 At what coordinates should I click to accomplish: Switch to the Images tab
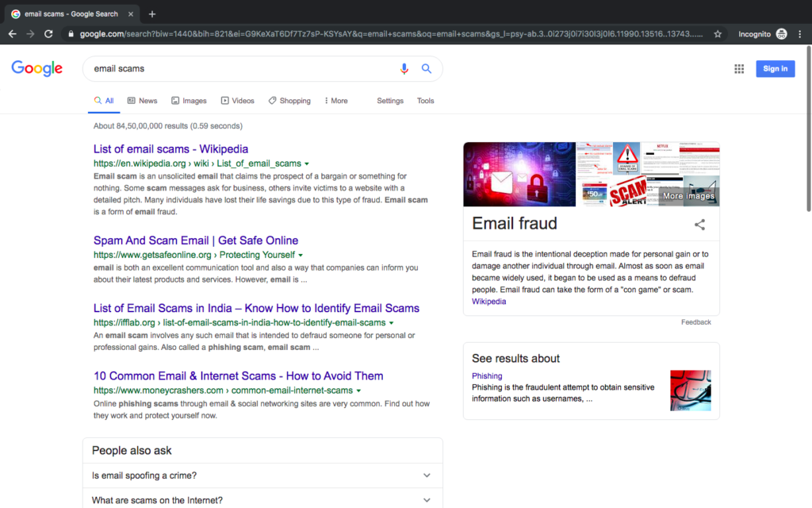(189, 101)
